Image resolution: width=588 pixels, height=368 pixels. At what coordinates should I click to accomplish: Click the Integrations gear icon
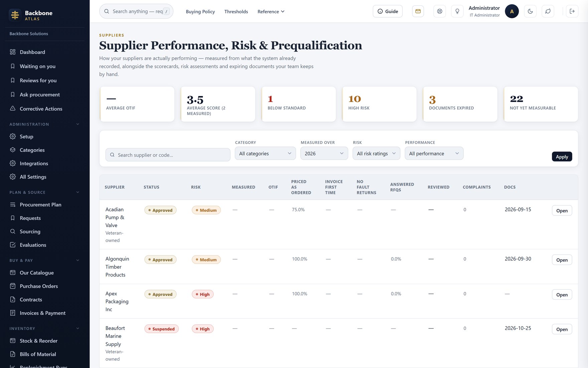pyautogui.click(x=13, y=163)
